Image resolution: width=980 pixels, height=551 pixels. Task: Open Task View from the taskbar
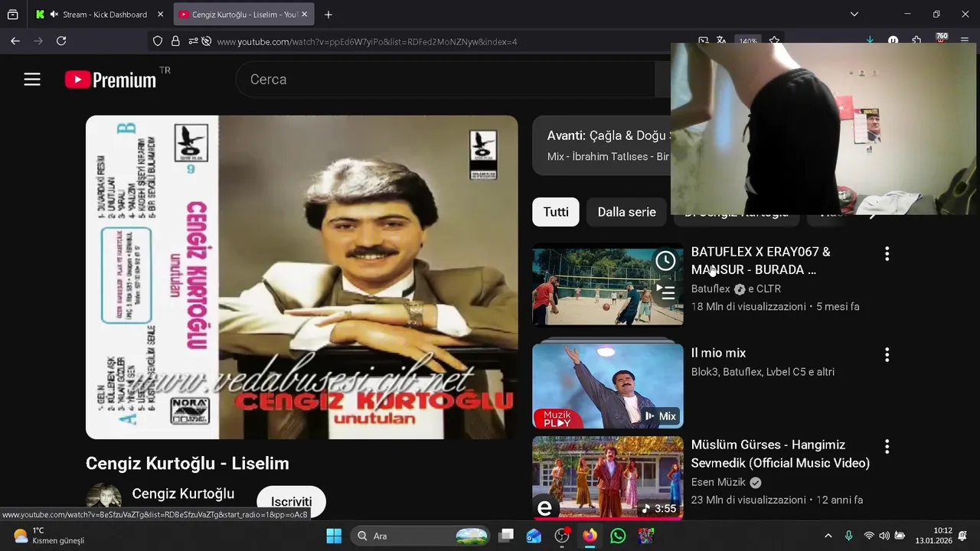(x=506, y=536)
